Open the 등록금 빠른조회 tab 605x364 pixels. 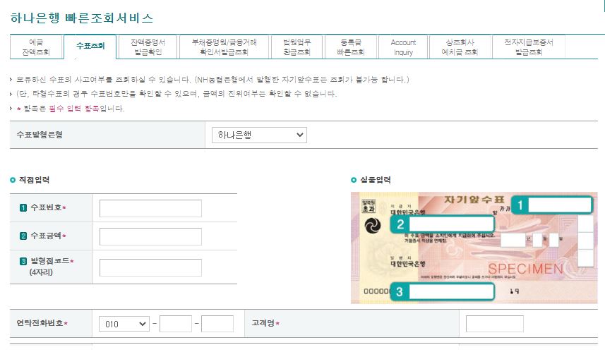351,47
